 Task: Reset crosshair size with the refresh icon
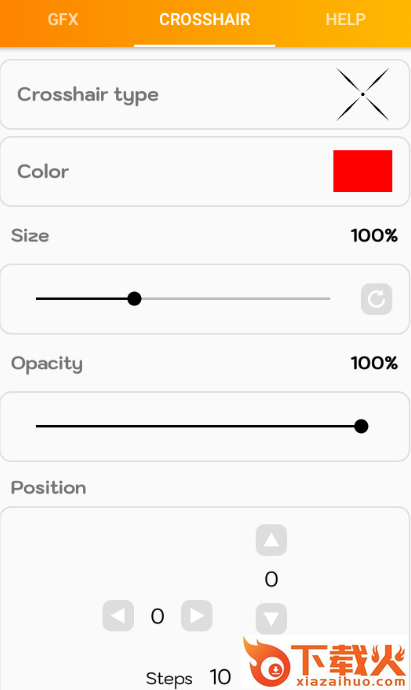[x=377, y=299]
